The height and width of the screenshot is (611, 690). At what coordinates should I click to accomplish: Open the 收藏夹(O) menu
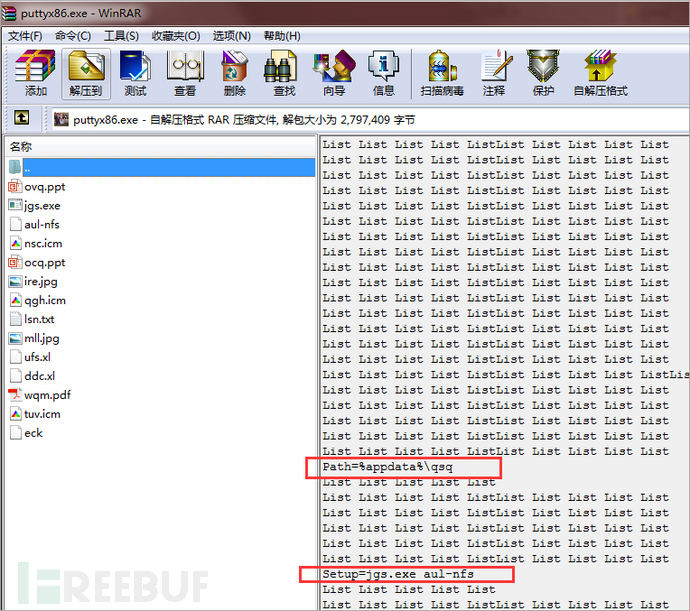176,36
